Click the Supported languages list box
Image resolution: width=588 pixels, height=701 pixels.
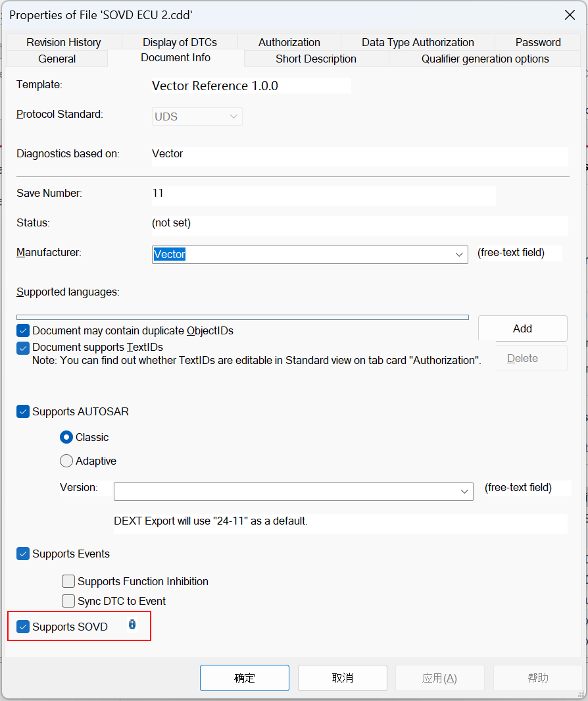point(242,317)
